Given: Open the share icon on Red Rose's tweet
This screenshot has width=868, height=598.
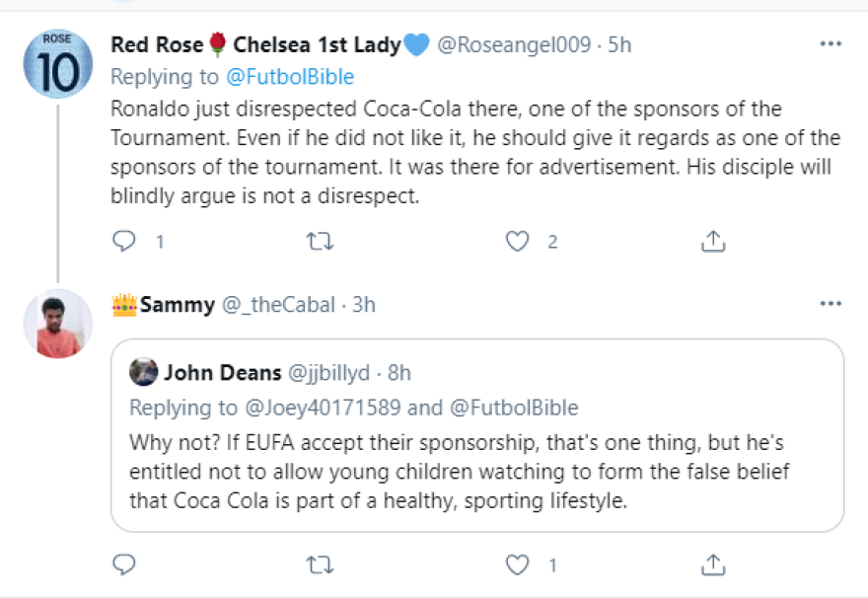Looking at the screenshot, I should coord(712,240).
